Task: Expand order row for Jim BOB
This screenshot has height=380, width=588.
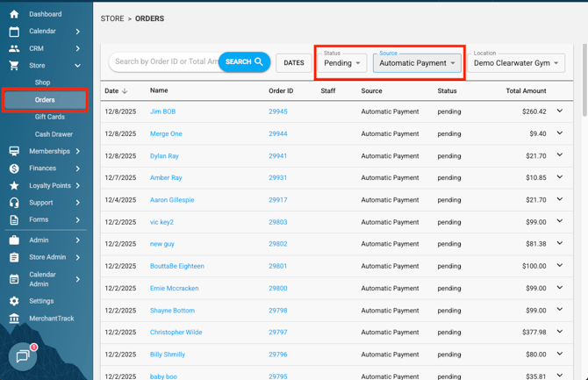Action: (560, 111)
